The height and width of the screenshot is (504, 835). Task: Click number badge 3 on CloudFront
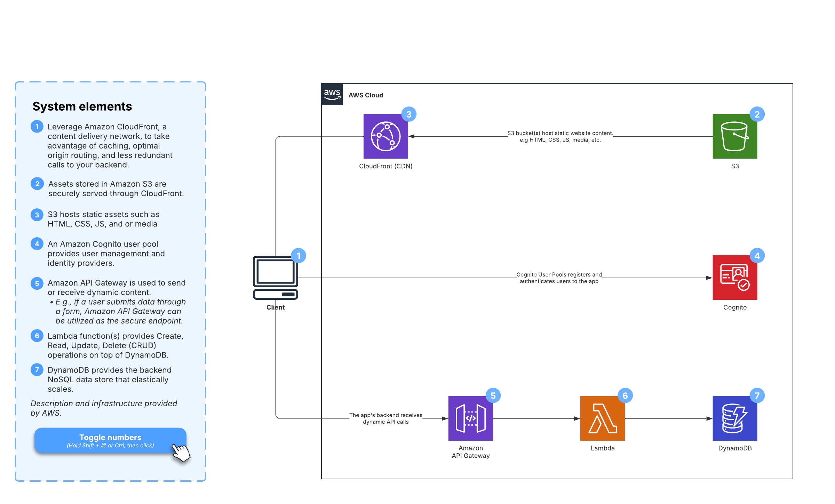tap(409, 114)
